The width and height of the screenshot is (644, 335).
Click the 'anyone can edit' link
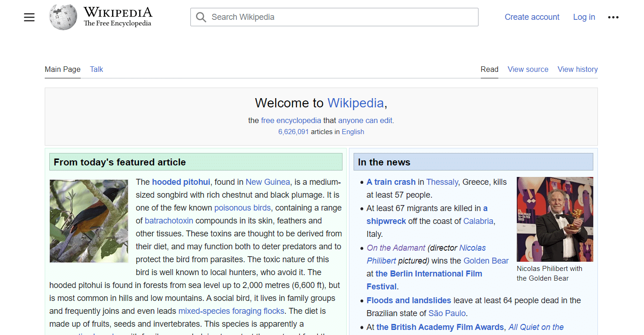tap(366, 120)
